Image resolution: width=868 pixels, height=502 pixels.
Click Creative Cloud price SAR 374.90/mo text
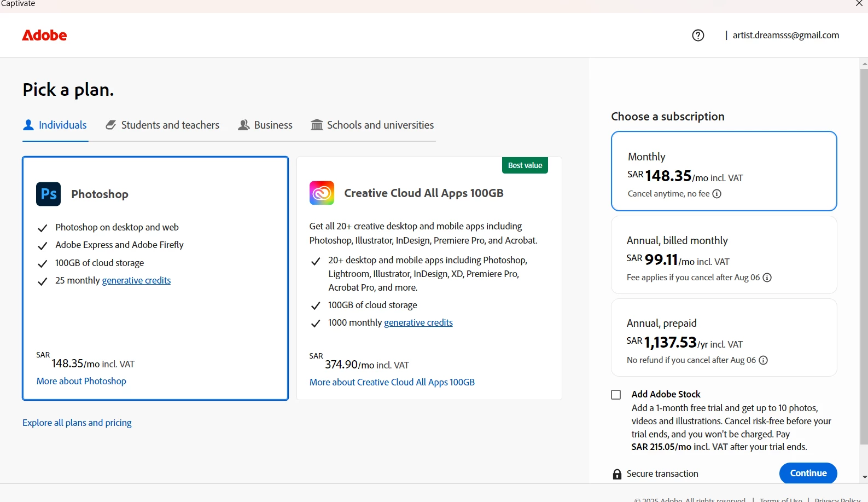[x=359, y=362]
